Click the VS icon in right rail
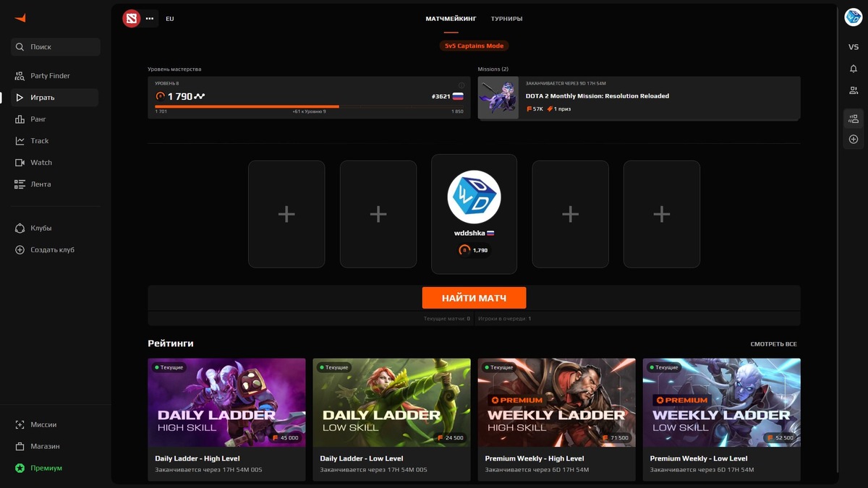 [x=854, y=47]
